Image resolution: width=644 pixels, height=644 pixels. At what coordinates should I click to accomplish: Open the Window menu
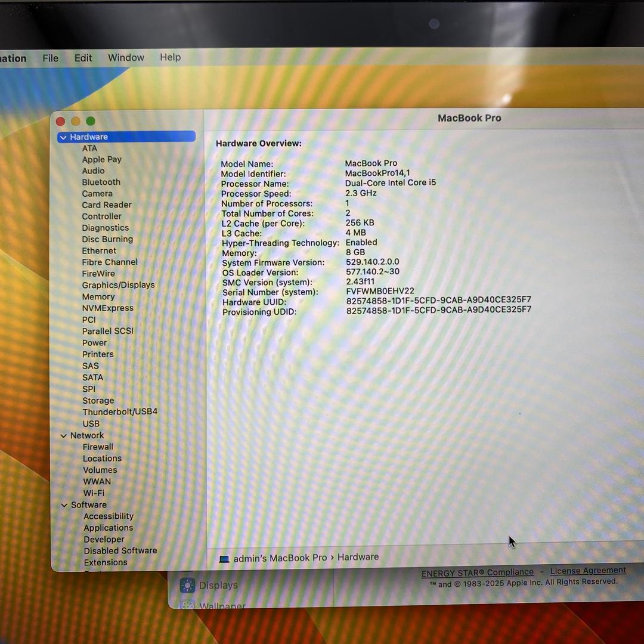click(x=126, y=58)
